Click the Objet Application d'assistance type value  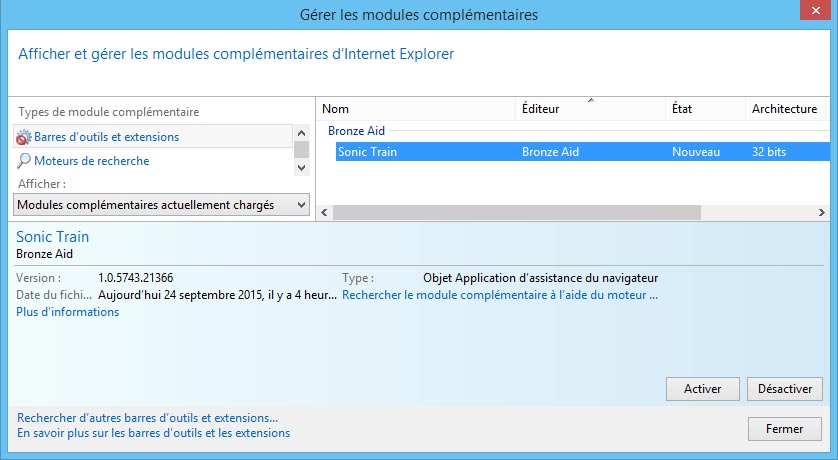(540, 278)
